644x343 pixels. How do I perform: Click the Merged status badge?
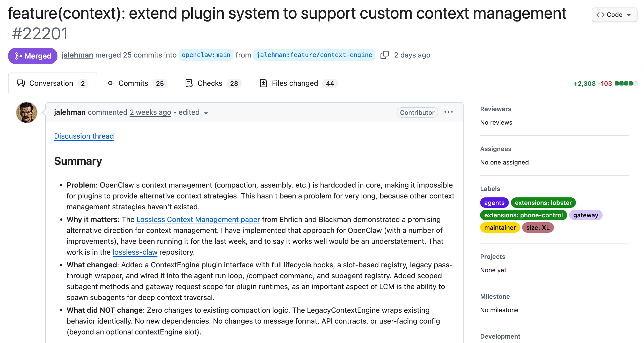pyautogui.click(x=33, y=56)
